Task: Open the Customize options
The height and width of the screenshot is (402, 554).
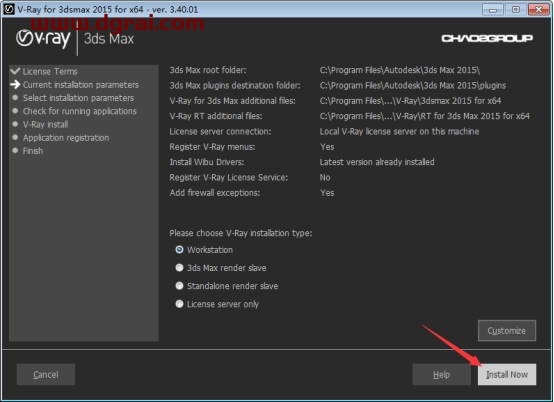Action: tap(507, 331)
